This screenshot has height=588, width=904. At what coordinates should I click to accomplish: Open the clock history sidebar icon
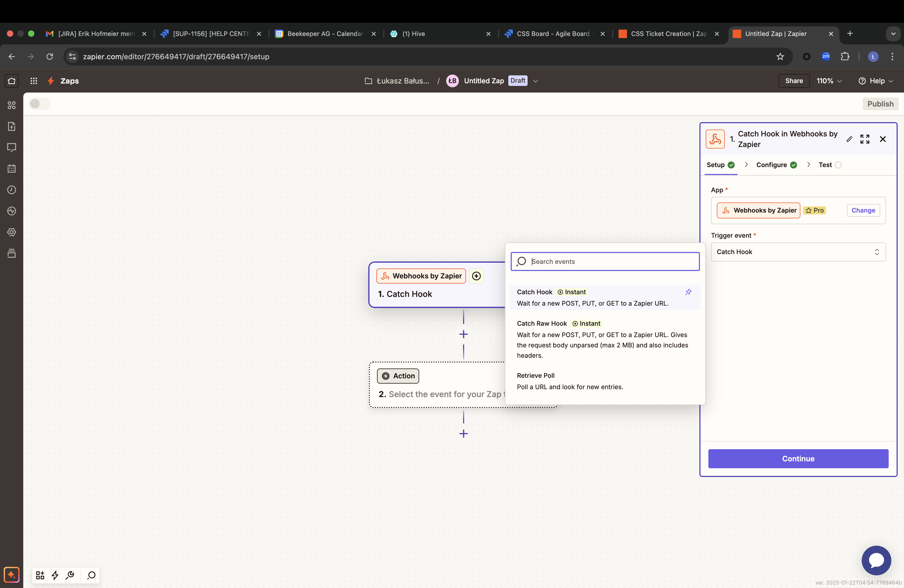pos(12,190)
